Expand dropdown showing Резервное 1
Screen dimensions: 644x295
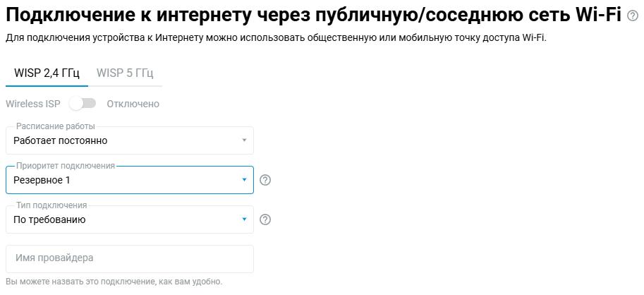(x=127, y=180)
